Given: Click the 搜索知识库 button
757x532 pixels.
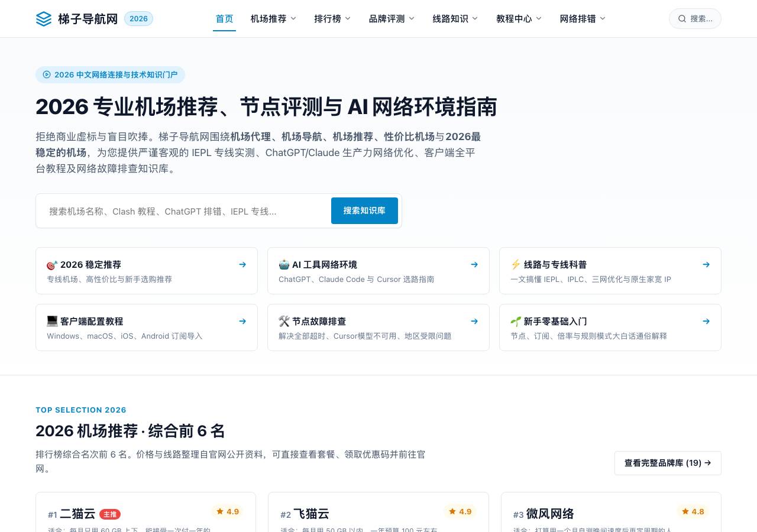Looking at the screenshot, I should pos(364,210).
